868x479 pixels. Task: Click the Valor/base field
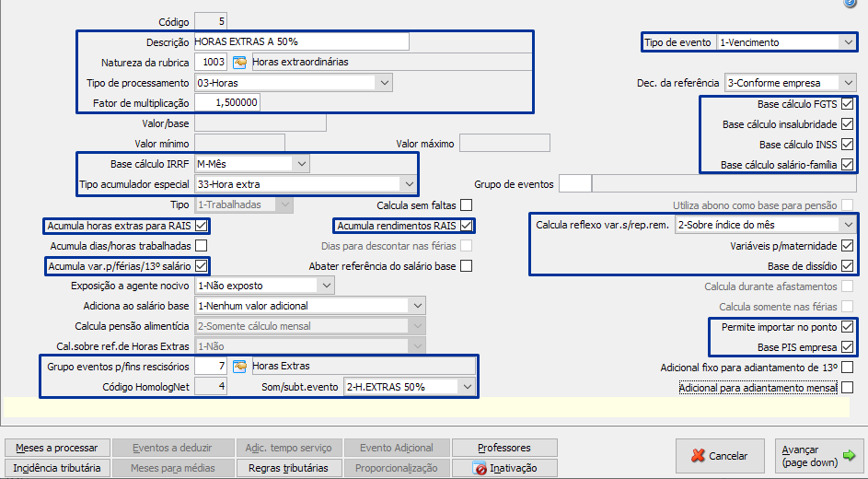pyautogui.click(x=260, y=123)
